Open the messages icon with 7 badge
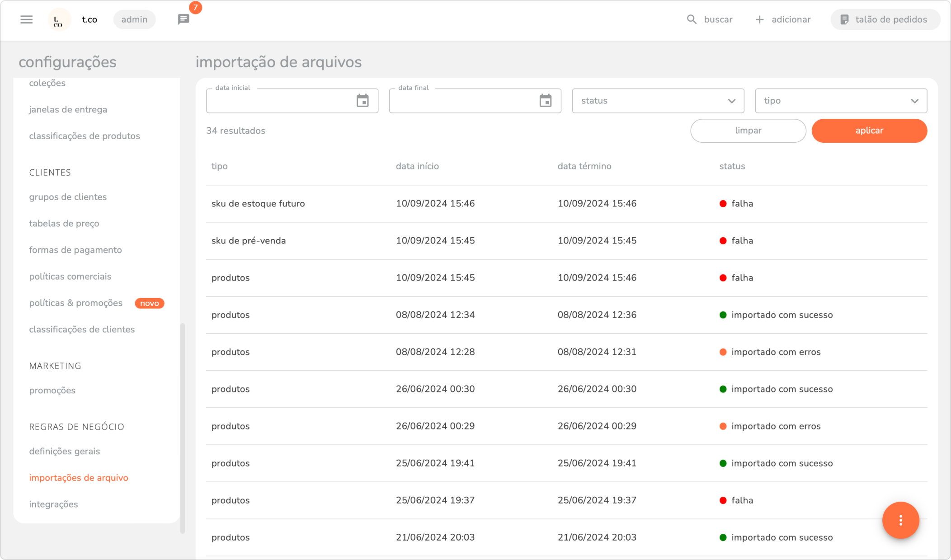951x560 pixels. (x=184, y=19)
